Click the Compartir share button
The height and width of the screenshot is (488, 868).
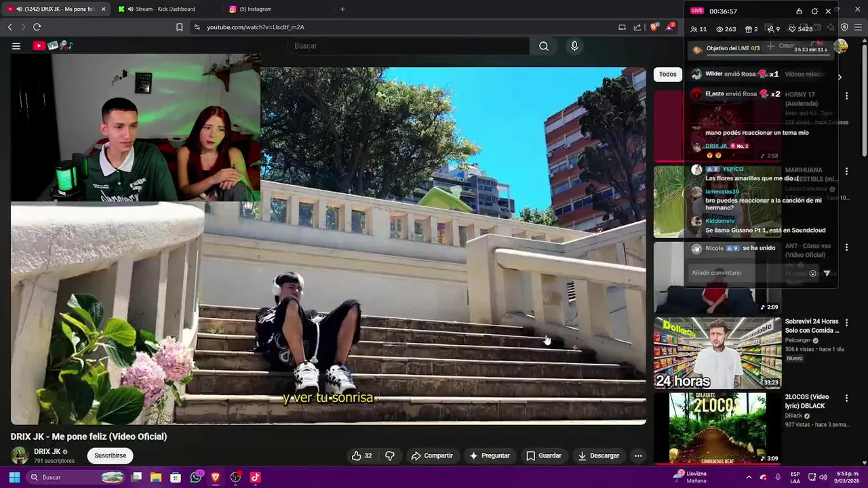pos(432,455)
